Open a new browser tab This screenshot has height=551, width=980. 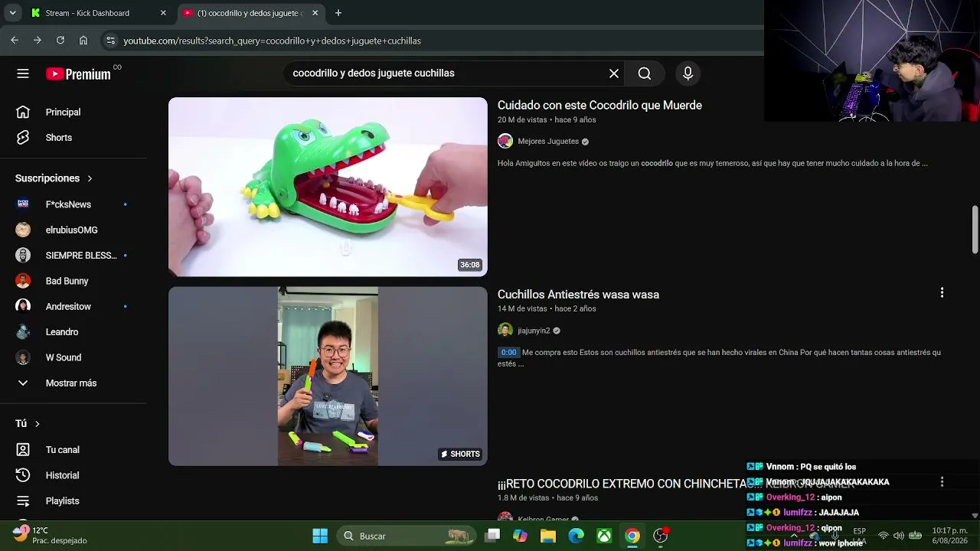tap(338, 13)
